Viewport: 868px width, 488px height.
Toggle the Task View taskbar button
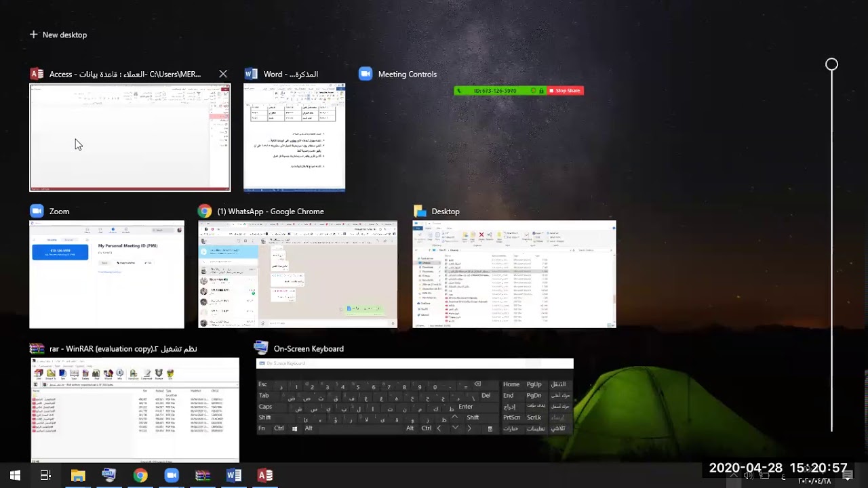pyautogui.click(x=45, y=475)
